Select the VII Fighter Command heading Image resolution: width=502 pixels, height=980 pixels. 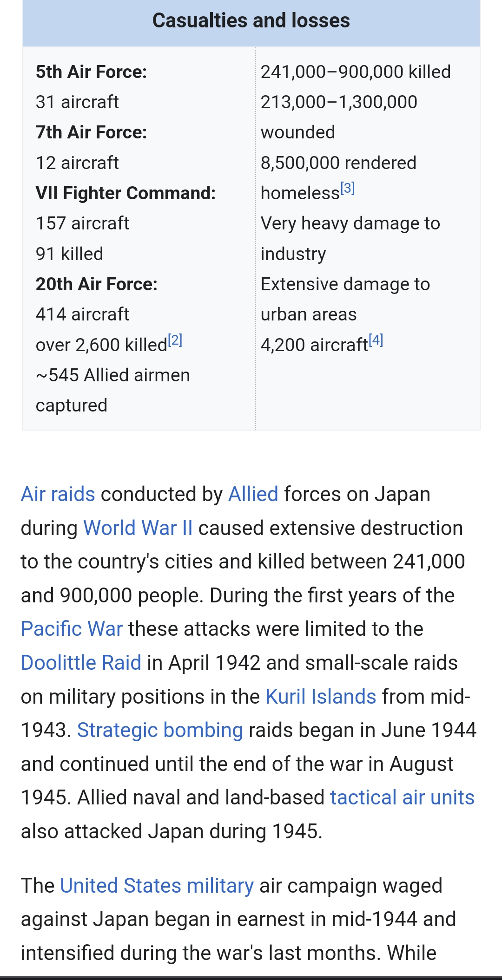tap(125, 193)
